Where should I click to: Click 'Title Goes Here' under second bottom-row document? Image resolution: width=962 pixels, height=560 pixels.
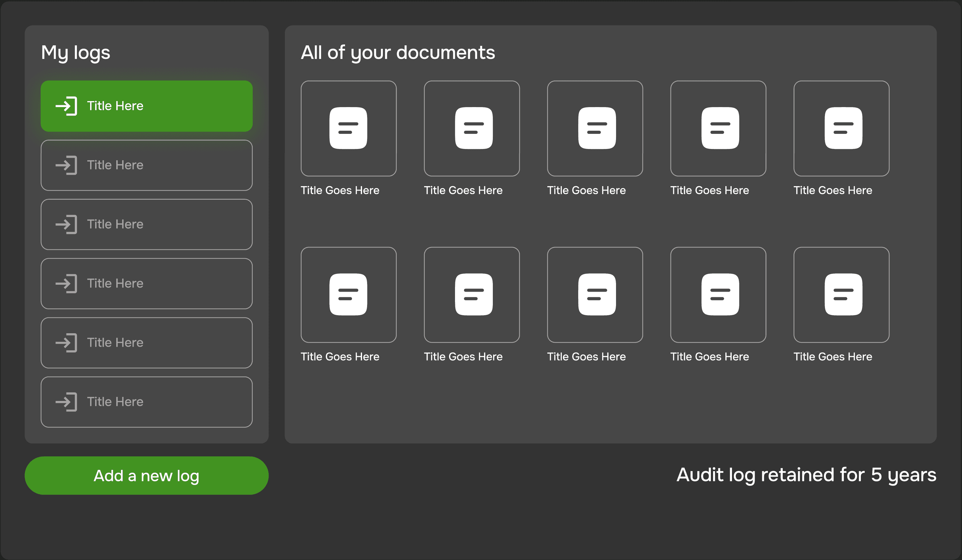[x=464, y=357]
